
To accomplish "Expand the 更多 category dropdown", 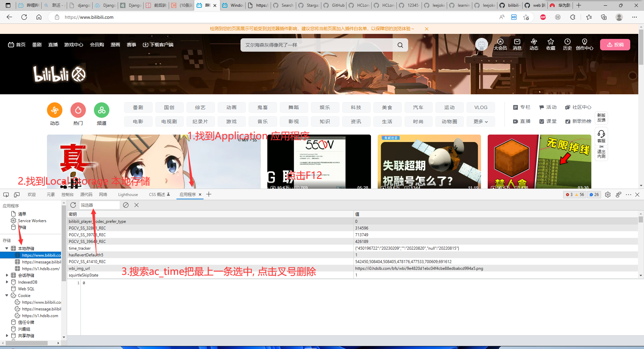I will pos(480,121).
